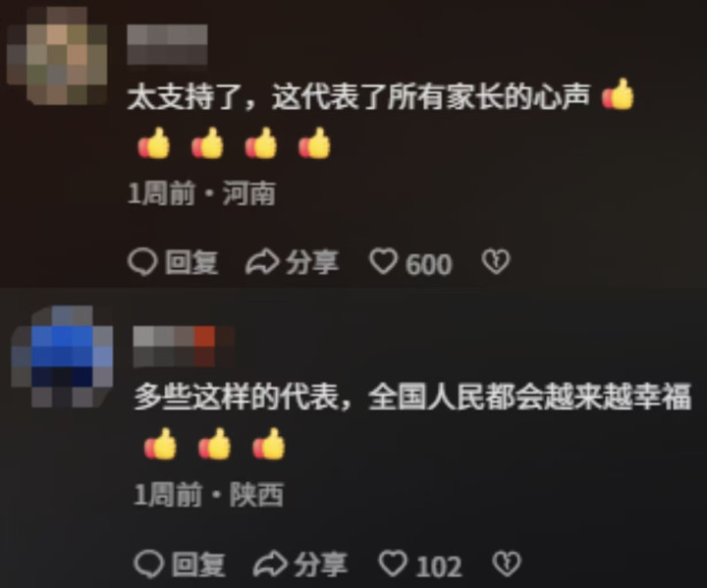
Task: Click 回复 text on the Shaanxi comment
Action: click(198, 564)
